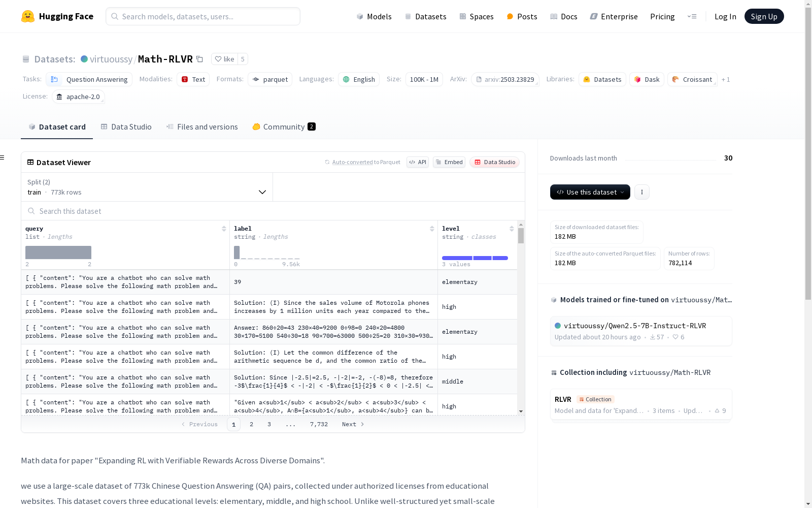Click the datasets icon beside 'Datasets:' heading
Screen dimensions: 812x508
[x=26, y=59]
